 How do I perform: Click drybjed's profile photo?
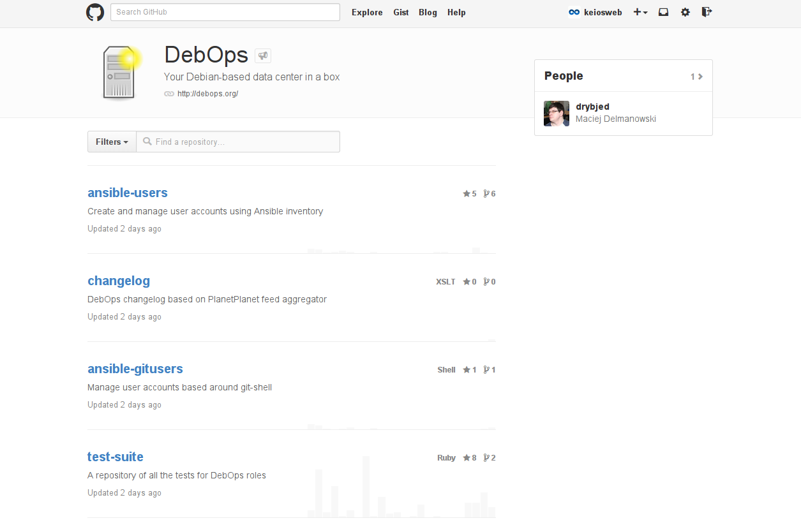pos(557,114)
